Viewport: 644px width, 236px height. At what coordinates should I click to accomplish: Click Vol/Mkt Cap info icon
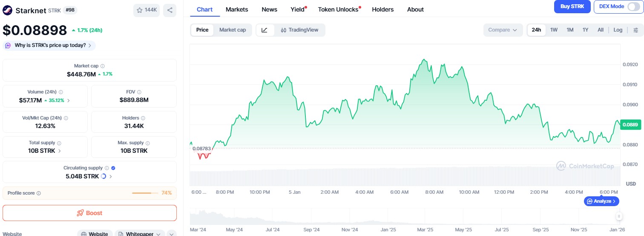click(x=66, y=118)
